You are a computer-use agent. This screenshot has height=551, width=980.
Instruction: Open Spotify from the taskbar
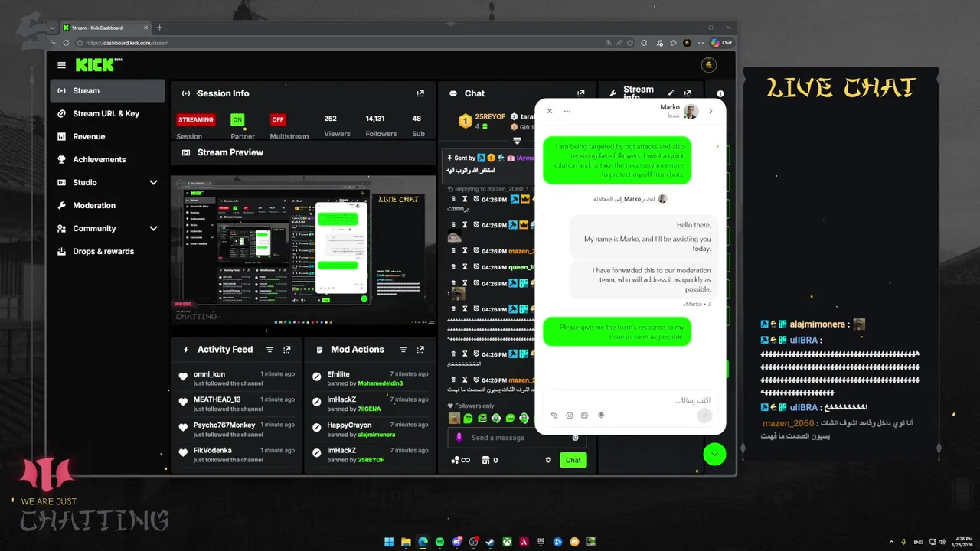coord(440,542)
